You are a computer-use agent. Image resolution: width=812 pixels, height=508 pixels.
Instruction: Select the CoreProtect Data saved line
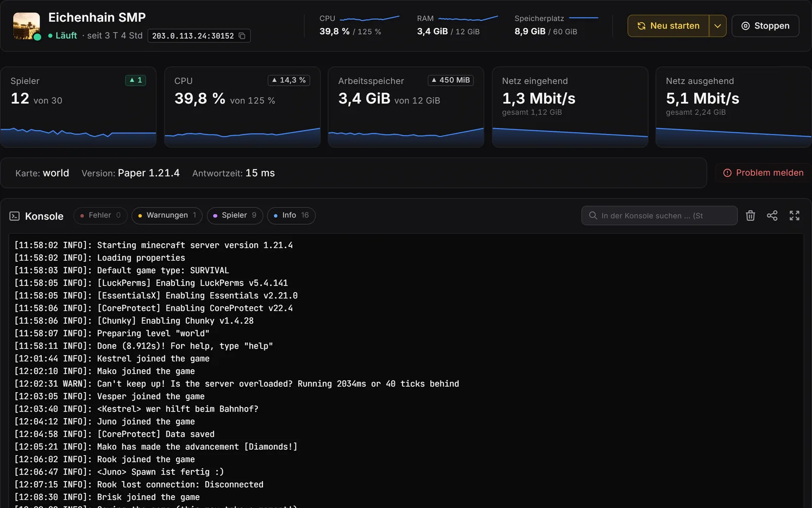pos(114,434)
